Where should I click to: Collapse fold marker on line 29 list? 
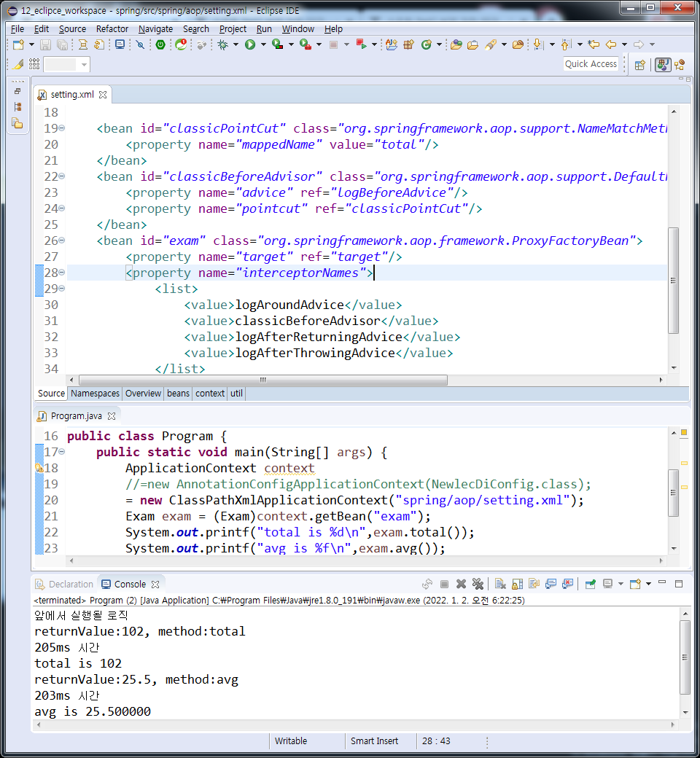[x=62, y=289]
